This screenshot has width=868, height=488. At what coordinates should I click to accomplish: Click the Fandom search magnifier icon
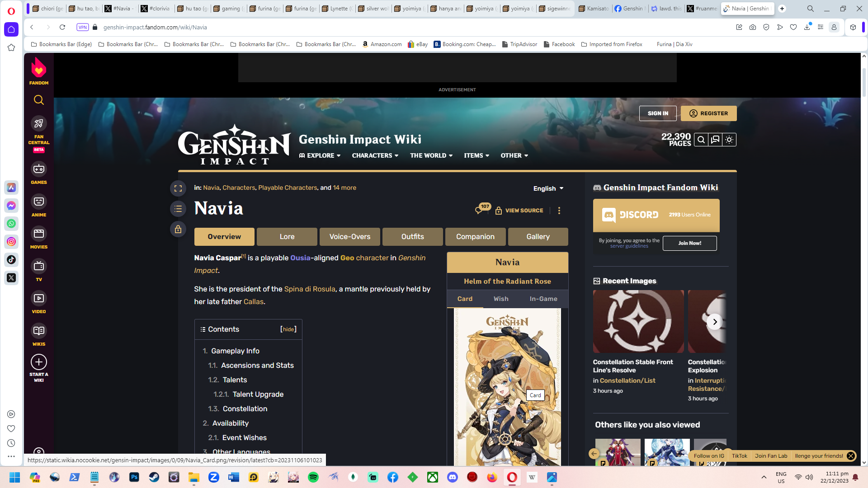tap(39, 100)
